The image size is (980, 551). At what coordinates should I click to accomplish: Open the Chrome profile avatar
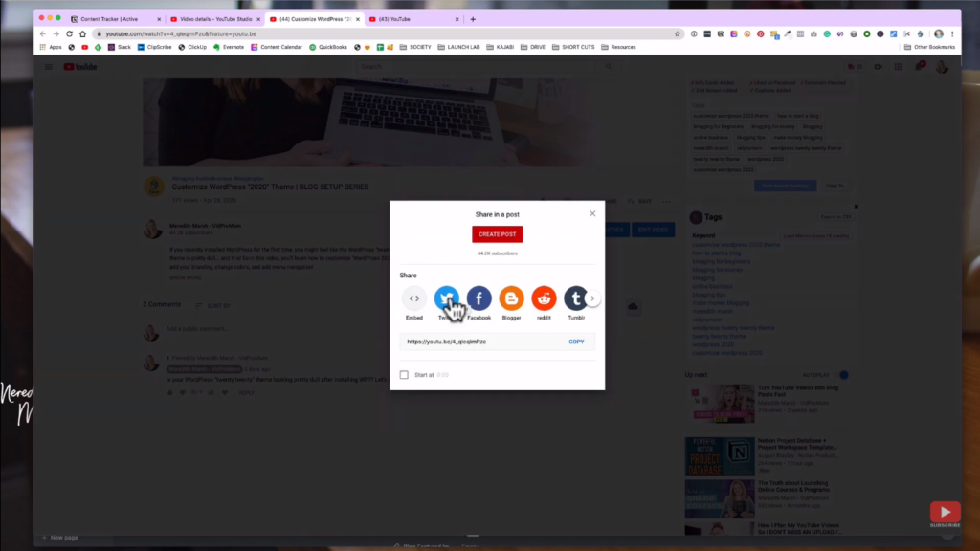coord(939,33)
